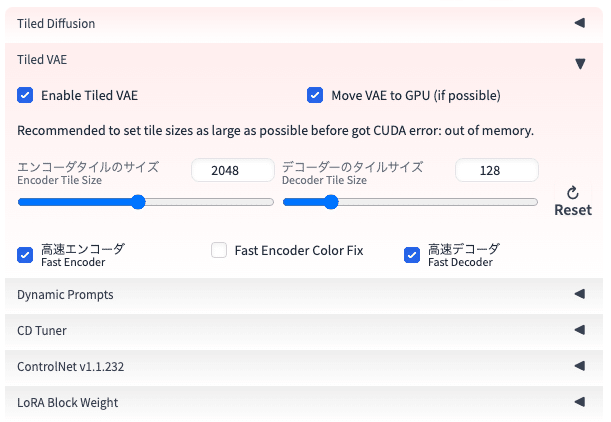Expand the Tiled Diffusion section header
The height and width of the screenshot is (422, 611).
point(304,24)
